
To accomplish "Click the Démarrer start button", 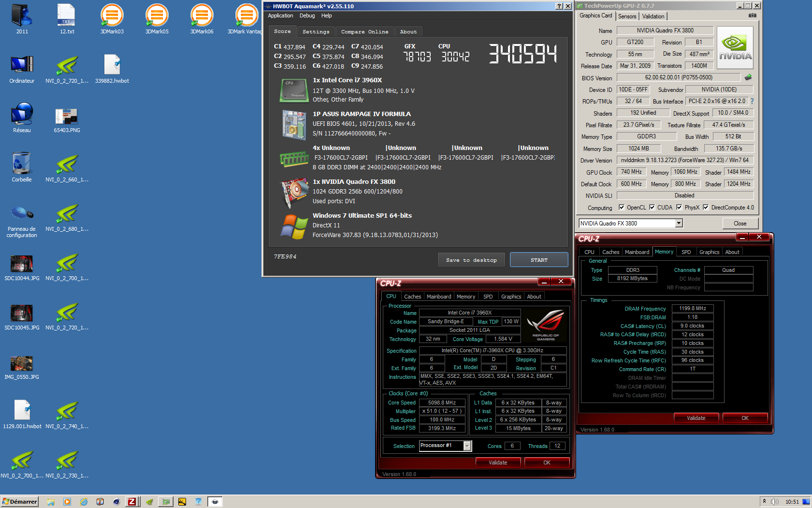I will [20, 502].
